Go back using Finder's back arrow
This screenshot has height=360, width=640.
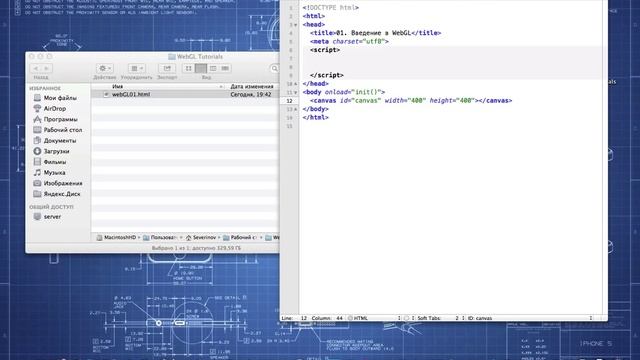pos(36,68)
